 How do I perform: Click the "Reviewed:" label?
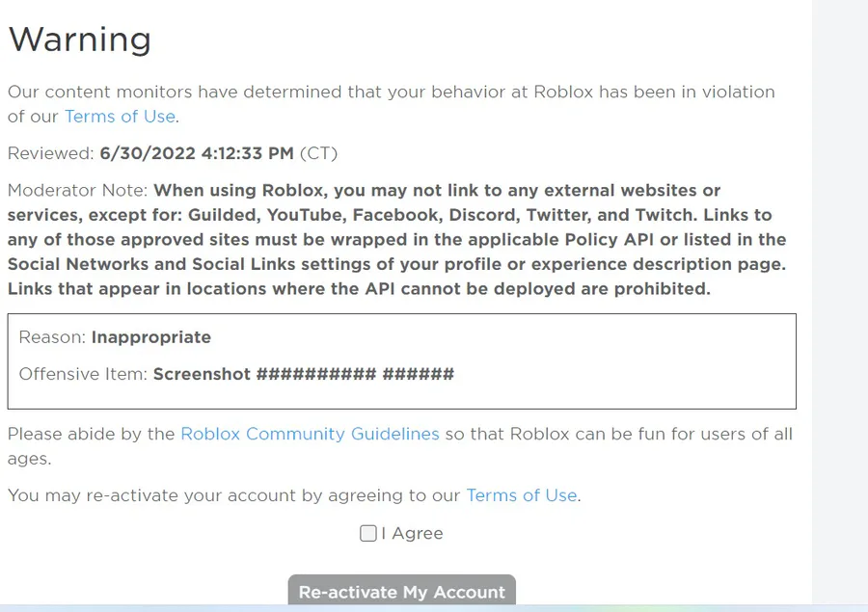pyautogui.click(x=50, y=153)
